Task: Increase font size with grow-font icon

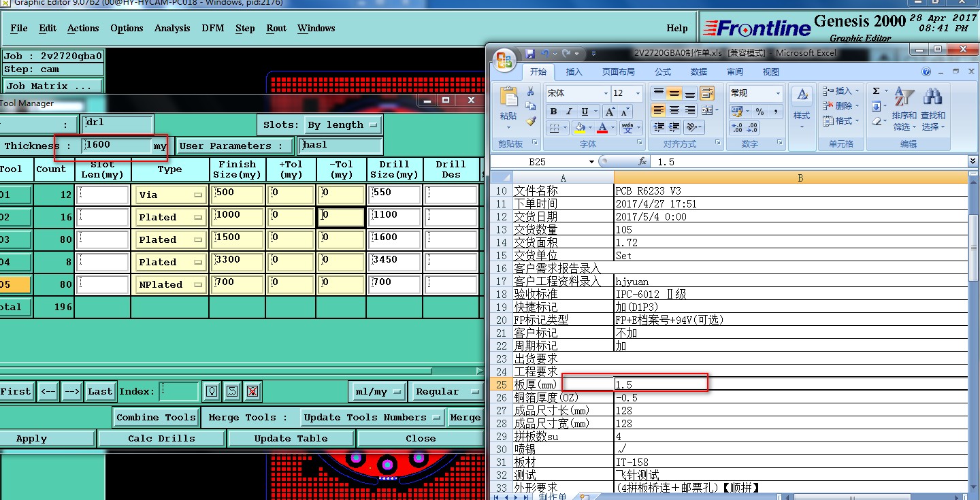Action: coord(610,112)
